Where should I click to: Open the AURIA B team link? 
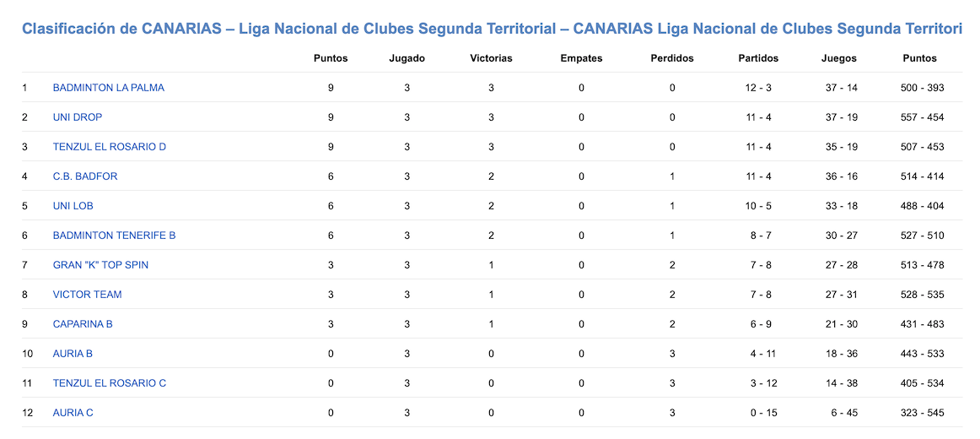point(73,354)
